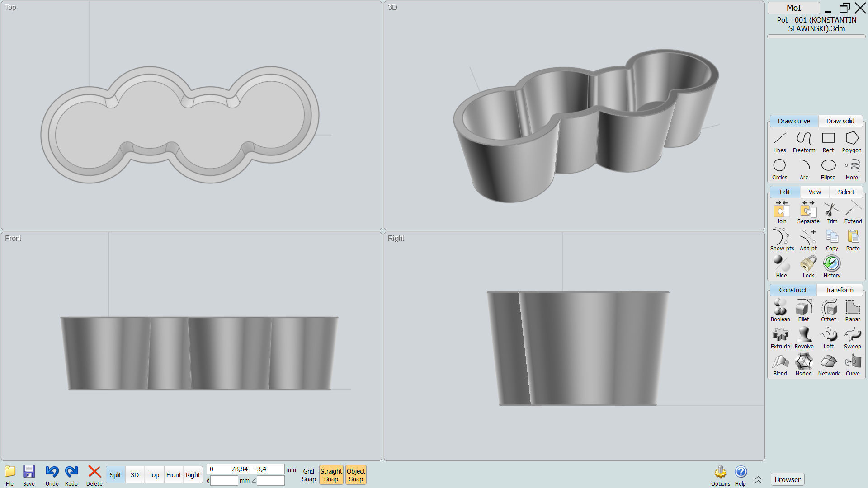Switch to single Top view
Viewport: 868px width, 488px height.
tap(154, 475)
